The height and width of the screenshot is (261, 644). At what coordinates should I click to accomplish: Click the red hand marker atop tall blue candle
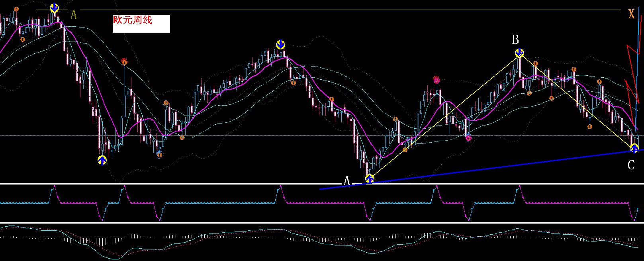click(124, 61)
